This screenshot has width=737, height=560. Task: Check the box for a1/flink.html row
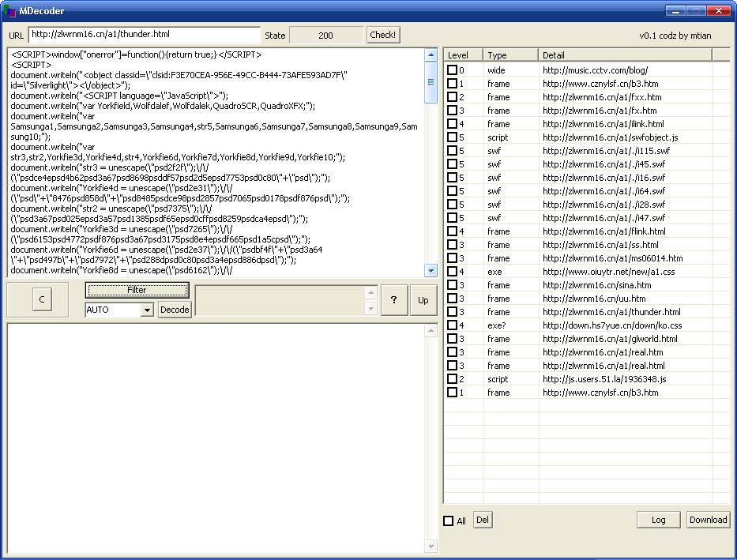tap(452, 231)
